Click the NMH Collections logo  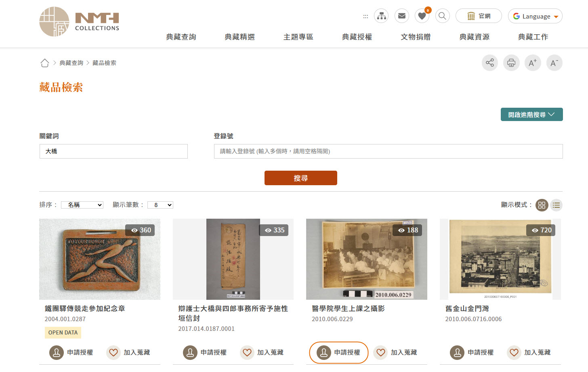79,22
